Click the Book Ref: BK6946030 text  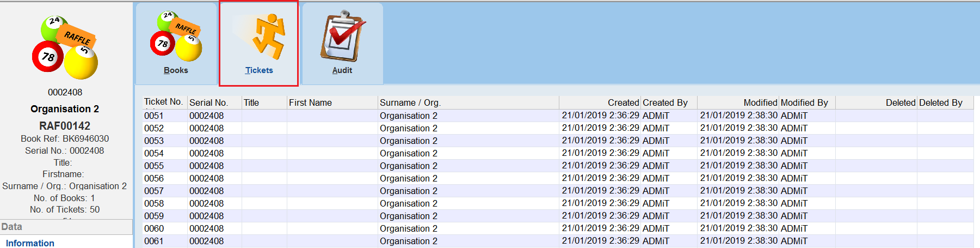(65, 138)
